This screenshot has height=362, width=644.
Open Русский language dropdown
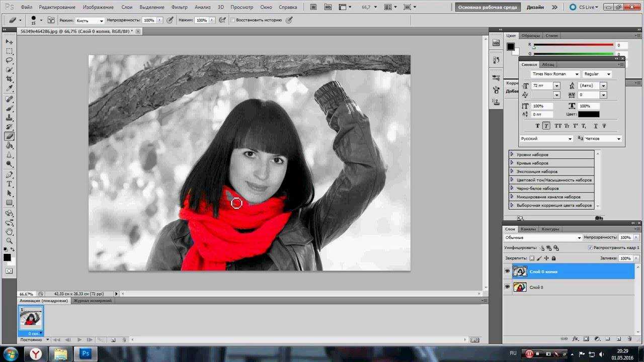tap(570, 139)
